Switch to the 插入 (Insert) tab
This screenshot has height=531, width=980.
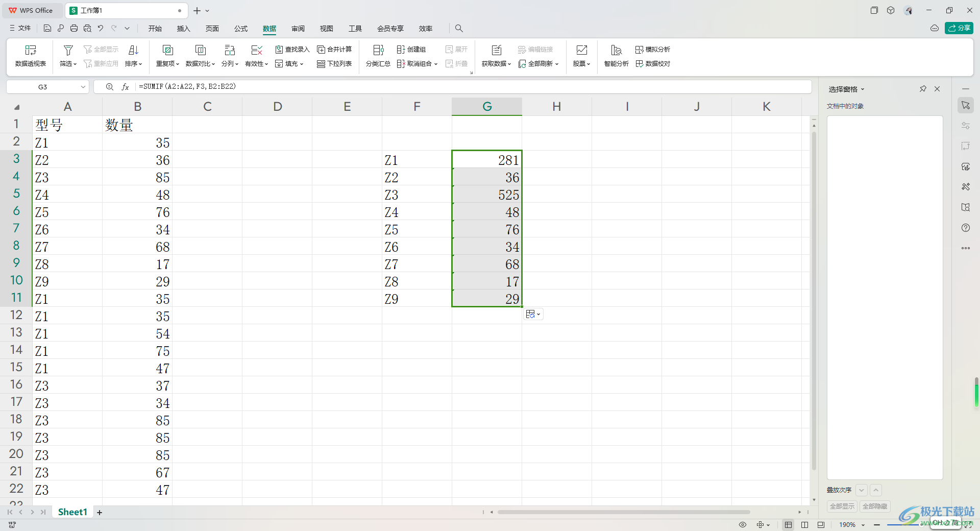(x=183, y=29)
